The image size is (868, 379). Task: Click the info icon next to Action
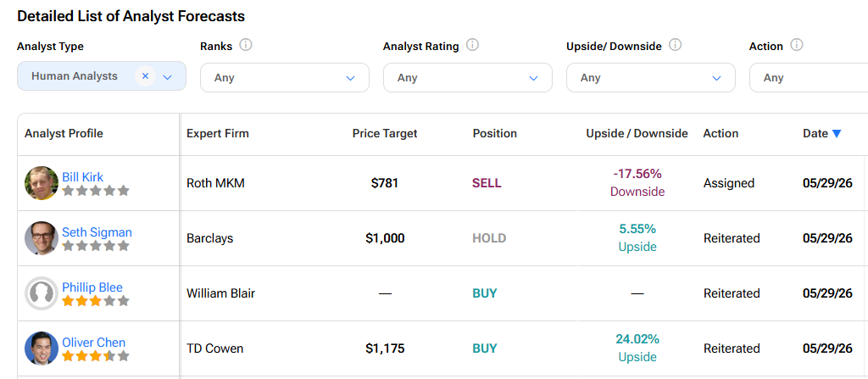pyautogui.click(x=797, y=45)
